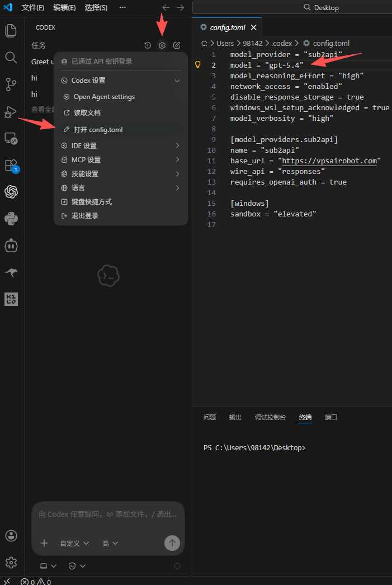Open the kangaroo activity bar icon
The width and height of the screenshot is (392, 585).
[11, 273]
